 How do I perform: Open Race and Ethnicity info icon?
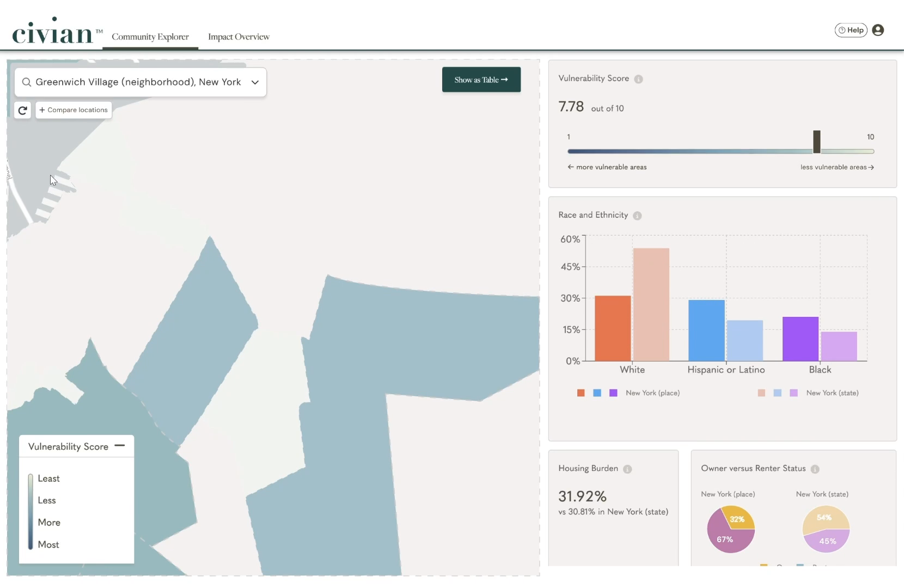coord(637,216)
